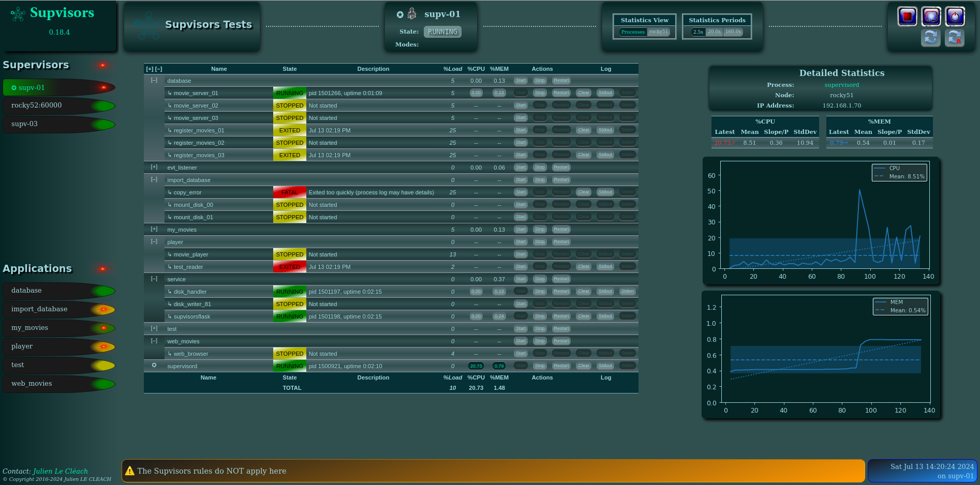Image resolution: width=980 pixels, height=485 pixels.
Task: Click the Restart Supvisors loop icon
Action: [931, 17]
